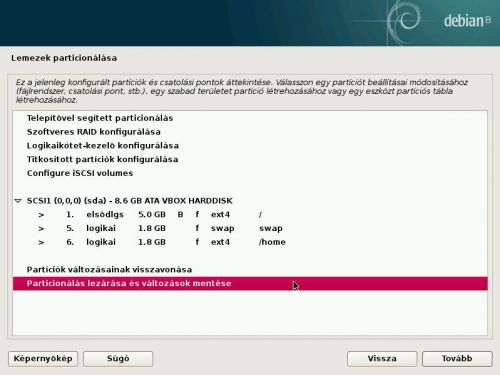Open Configure iSCSI volumes entry

250,173
